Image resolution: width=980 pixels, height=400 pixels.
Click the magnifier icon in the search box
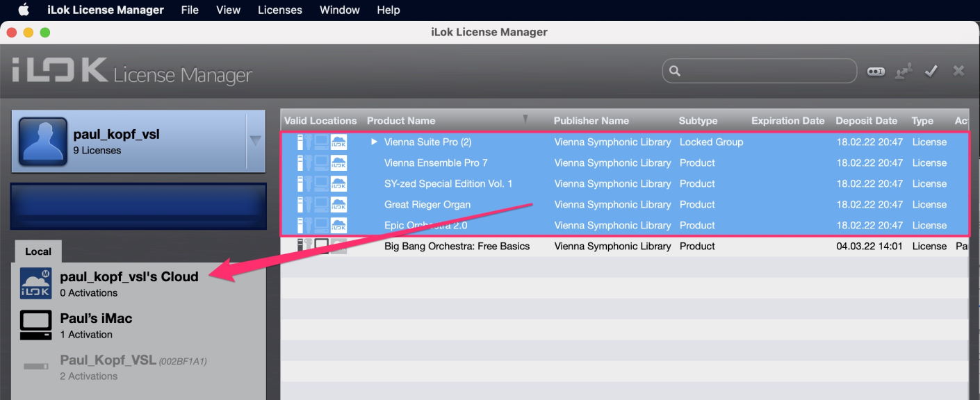coord(674,71)
